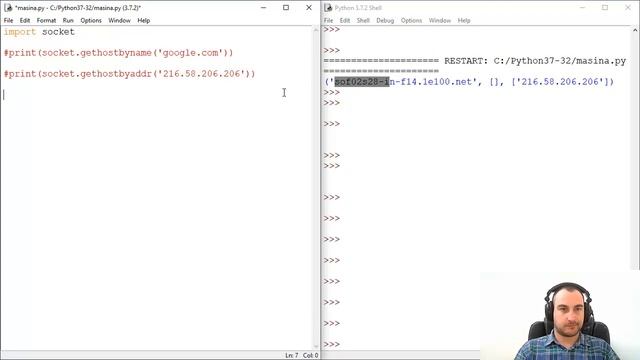Open Help menu in masina.py editor
This screenshot has height=360, width=640.
click(144, 20)
